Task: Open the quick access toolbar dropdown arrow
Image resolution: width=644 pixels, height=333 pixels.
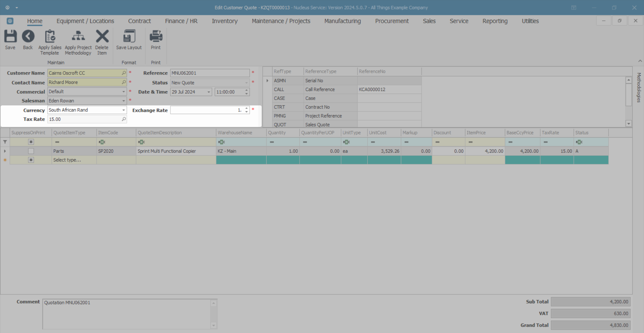Action: point(17,7)
